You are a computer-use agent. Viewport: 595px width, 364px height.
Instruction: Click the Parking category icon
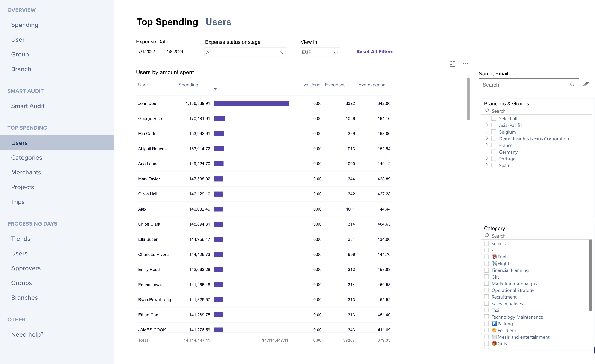tap(494, 323)
